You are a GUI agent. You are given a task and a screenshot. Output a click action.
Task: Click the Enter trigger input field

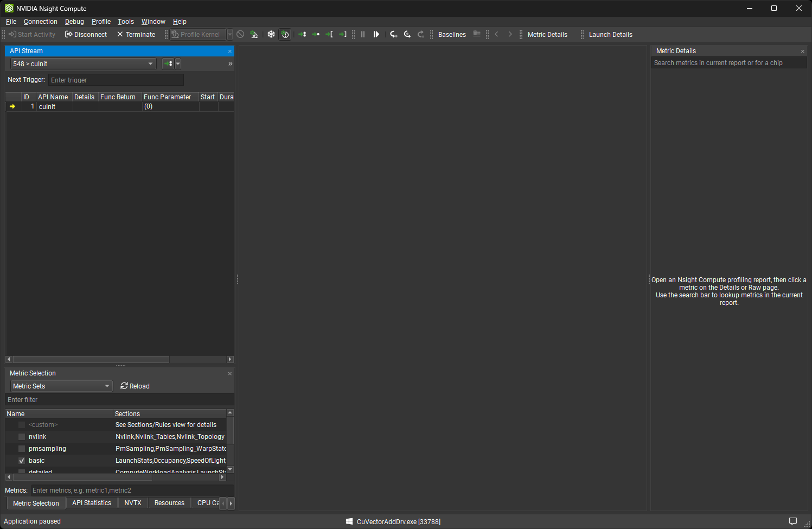116,80
